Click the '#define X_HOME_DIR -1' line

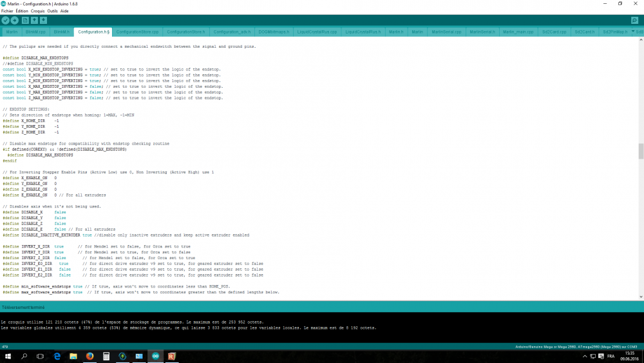(31, 121)
